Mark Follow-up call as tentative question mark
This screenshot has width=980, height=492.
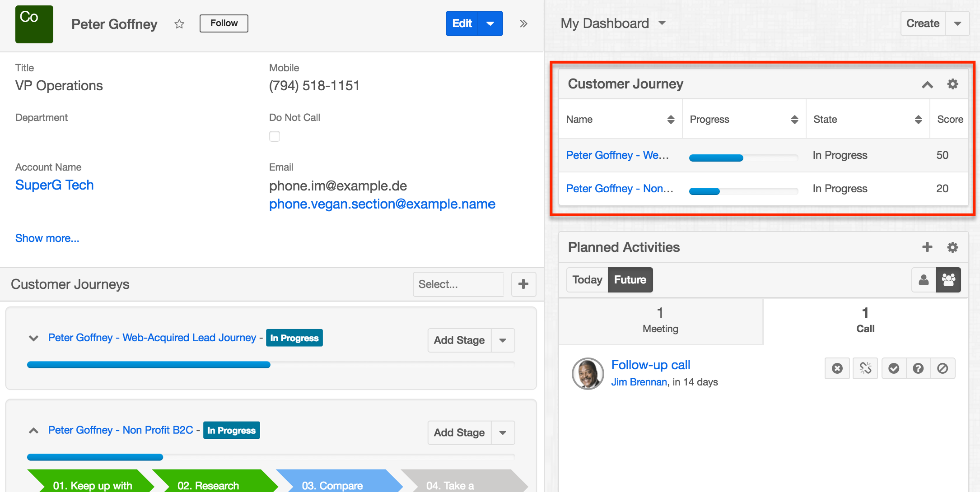[918, 368]
